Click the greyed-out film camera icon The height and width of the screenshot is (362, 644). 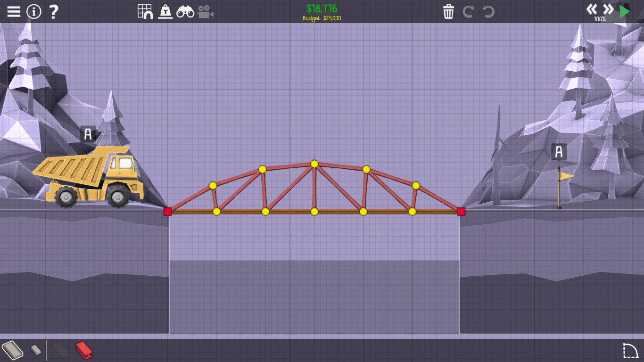(206, 12)
